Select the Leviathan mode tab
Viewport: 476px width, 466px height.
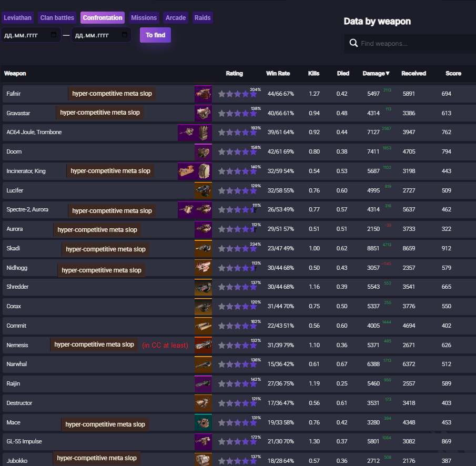[17, 17]
